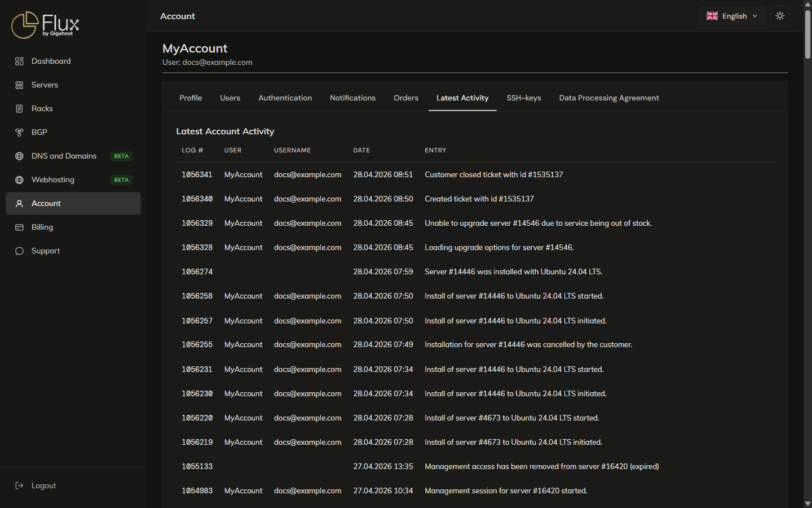Open the Support page link
Viewport: 812px width, 508px height.
pyautogui.click(x=73, y=251)
